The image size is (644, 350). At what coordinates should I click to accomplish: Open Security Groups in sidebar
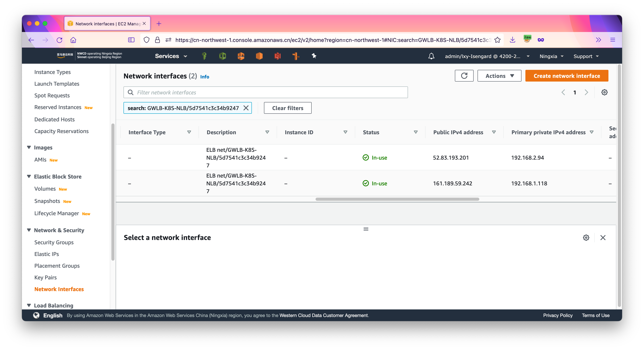[x=54, y=242]
